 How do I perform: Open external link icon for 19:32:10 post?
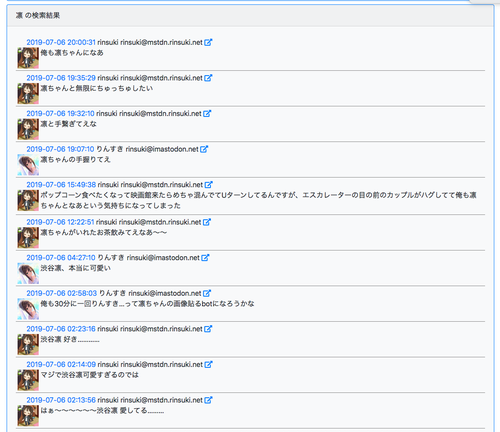pos(207,114)
